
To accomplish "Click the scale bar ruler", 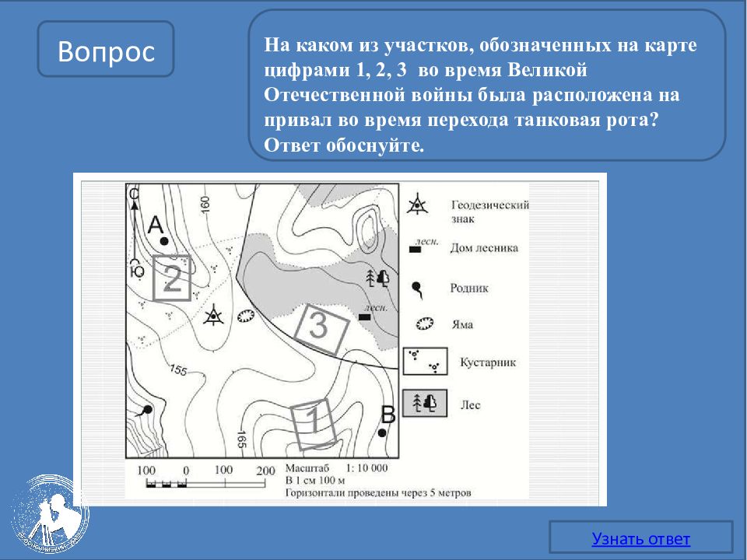I will [x=205, y=484].
